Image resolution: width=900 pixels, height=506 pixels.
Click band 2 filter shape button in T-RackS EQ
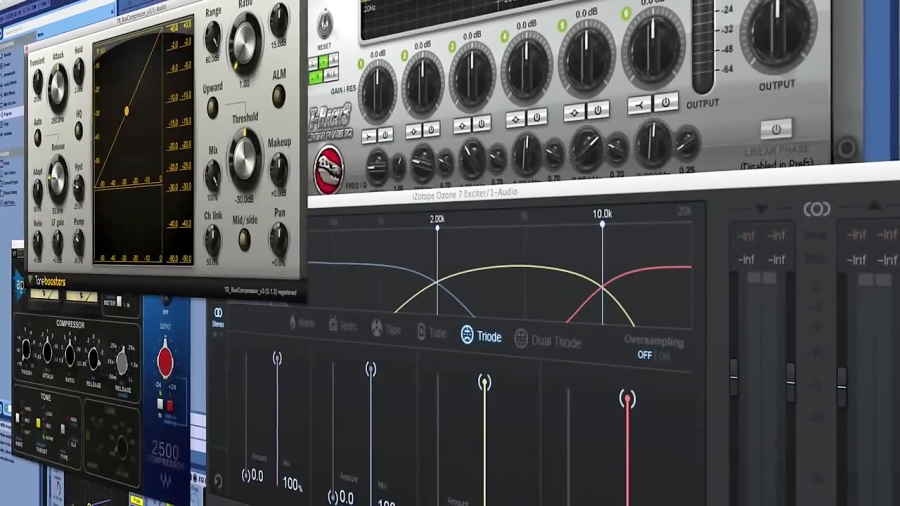click(414, 131)
